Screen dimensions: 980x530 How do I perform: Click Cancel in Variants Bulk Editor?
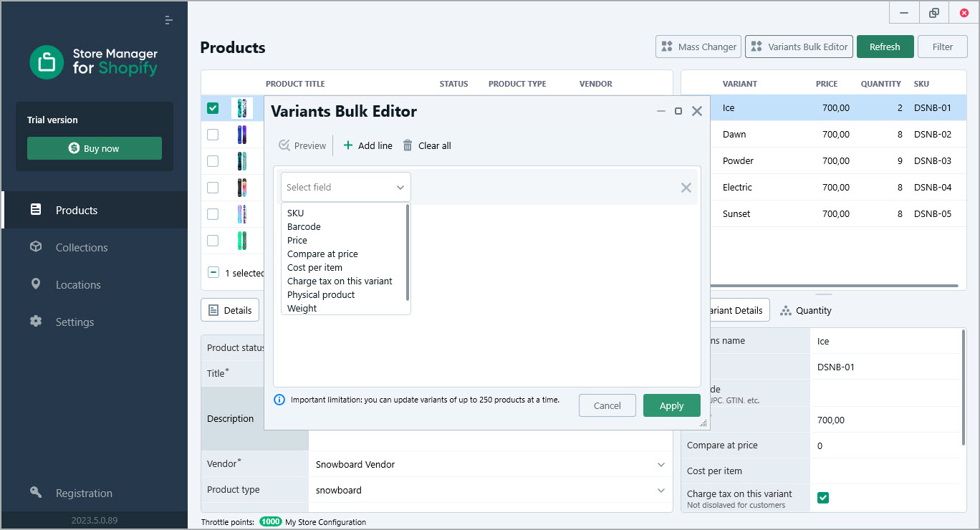(607, 405)
